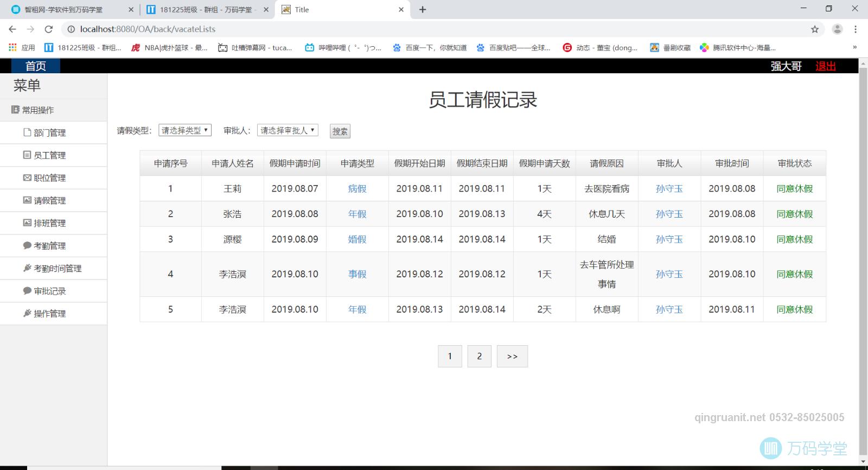Open 首页 in the top navigation
Screen dimensions: 868x470
(36, 66)
